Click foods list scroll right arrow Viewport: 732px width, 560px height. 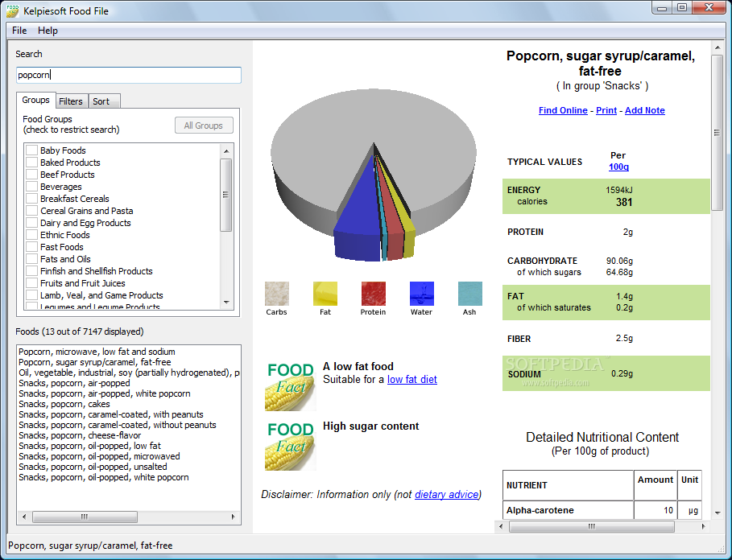coord(234,517)
